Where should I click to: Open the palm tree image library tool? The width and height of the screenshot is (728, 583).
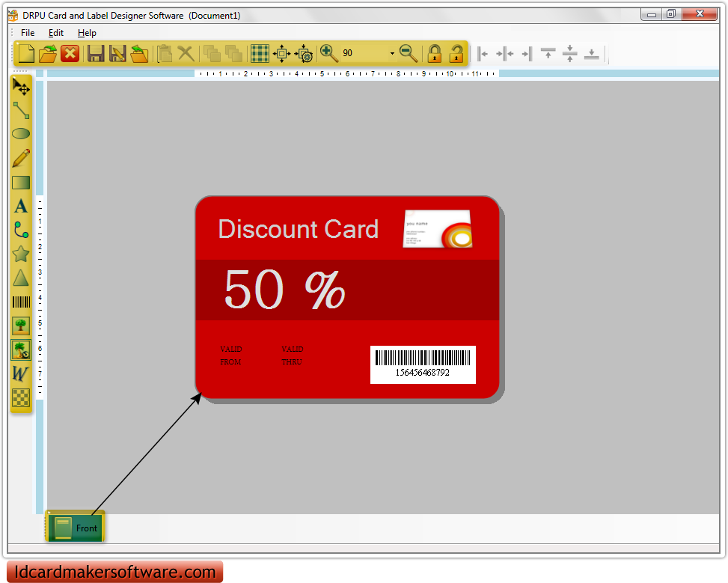(x=21, y=350)
